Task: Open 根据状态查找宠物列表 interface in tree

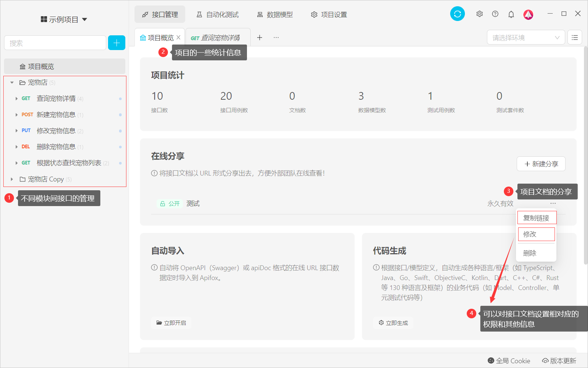Action: click(69, 163)
